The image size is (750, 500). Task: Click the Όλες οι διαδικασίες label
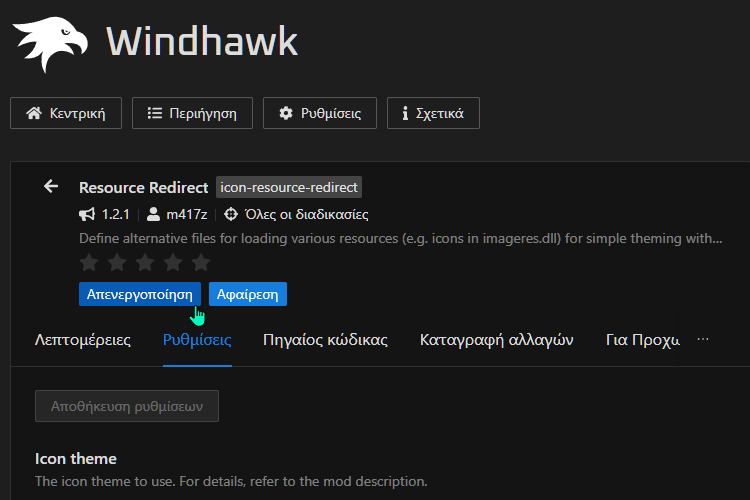(x=307, y=214)
